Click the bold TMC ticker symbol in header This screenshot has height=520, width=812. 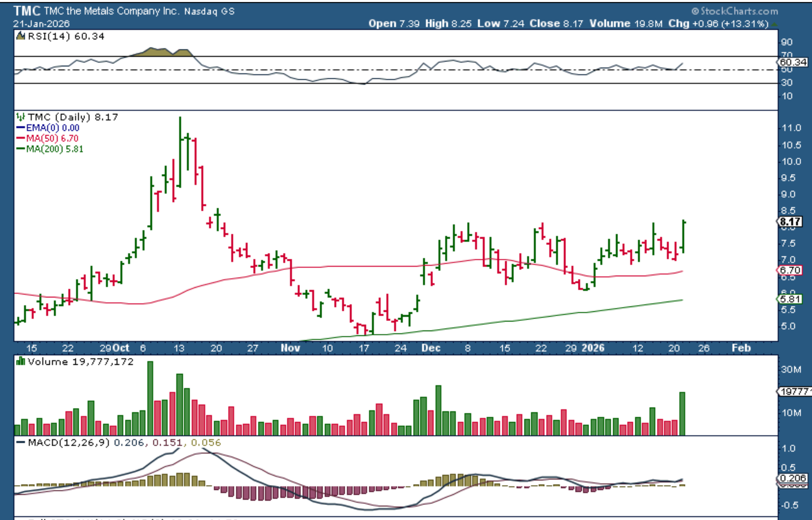(x=27, y=11)
